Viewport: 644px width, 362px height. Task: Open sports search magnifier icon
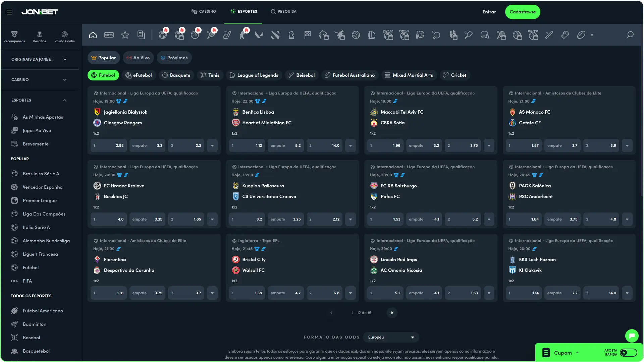click(630, 35)
